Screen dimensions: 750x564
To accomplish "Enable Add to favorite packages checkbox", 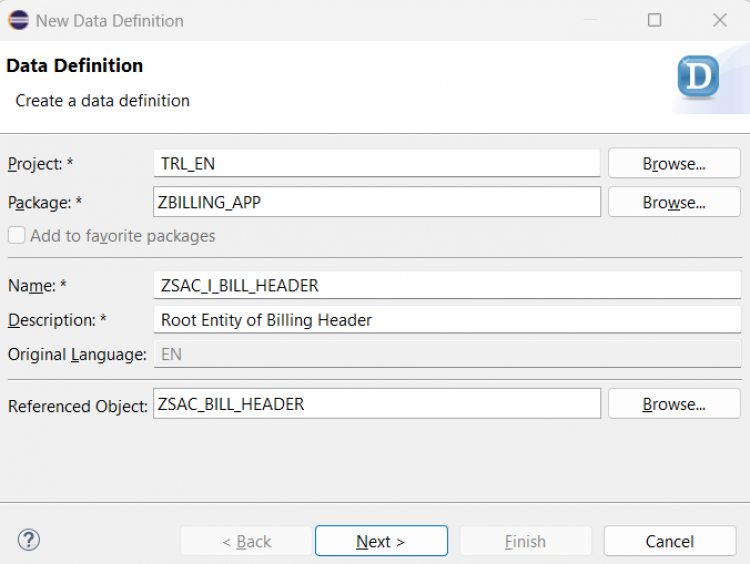I will tap(17, 236).
